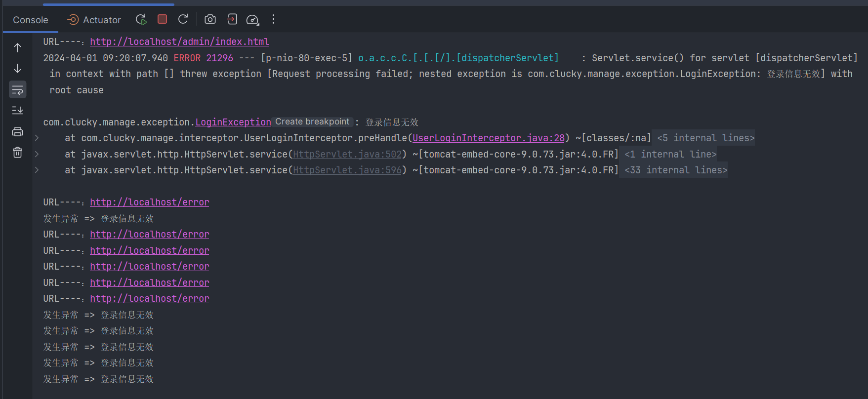Click the Exit/redirect output icon
Image resolution: width=868 pixels, height=399 pixels.
pos(232,19)
